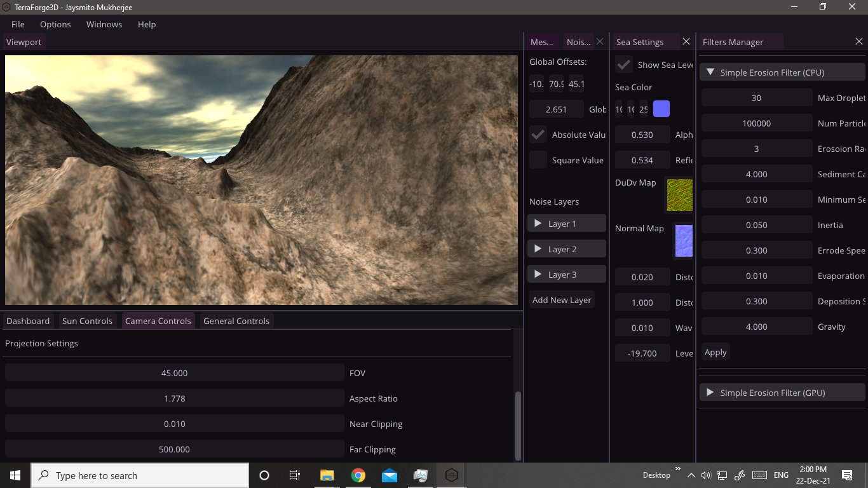Click the Sea Color swatch
This screenshot has width=868, height=488.
(x=661, y=109)
